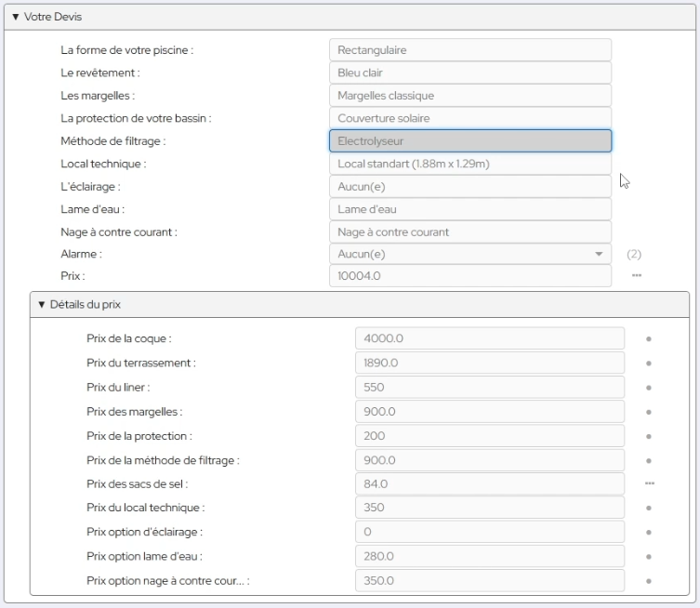
Task: Click the terrassement price 1890.0 field
Action: click(x=490, y=363)
